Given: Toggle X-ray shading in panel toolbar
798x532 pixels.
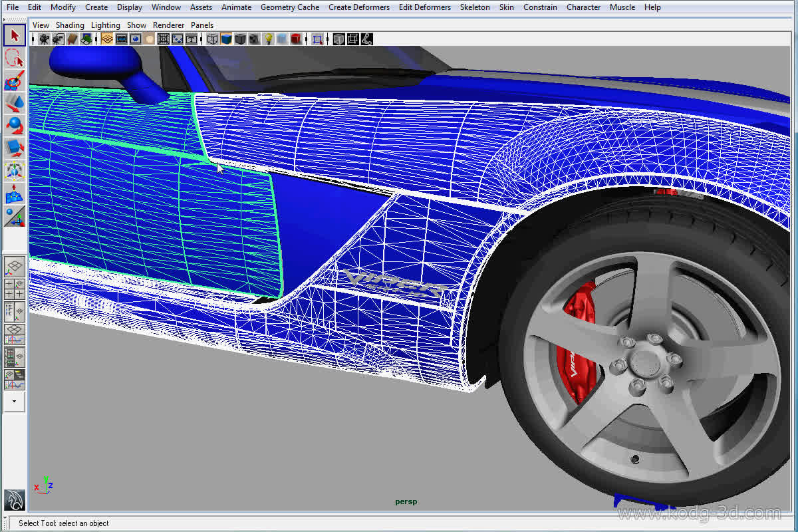Looking at the screenshot, I should [x=338, y=39].
